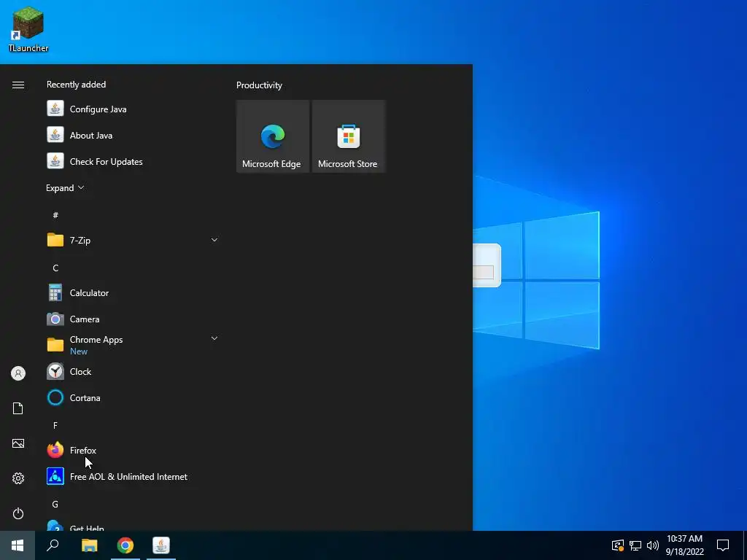Open the notification center icon
This screenshot has width=747, height=560.
(x=723, y=545)
